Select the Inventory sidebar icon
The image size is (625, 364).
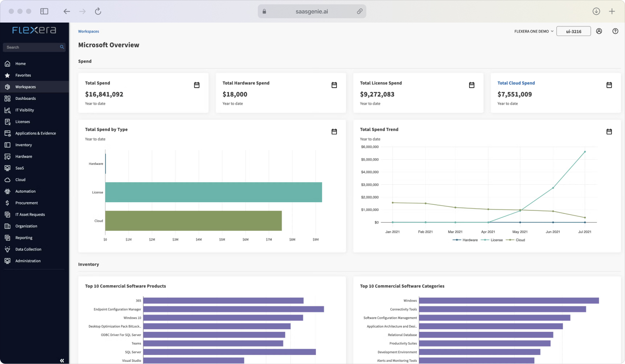point(7,145)
